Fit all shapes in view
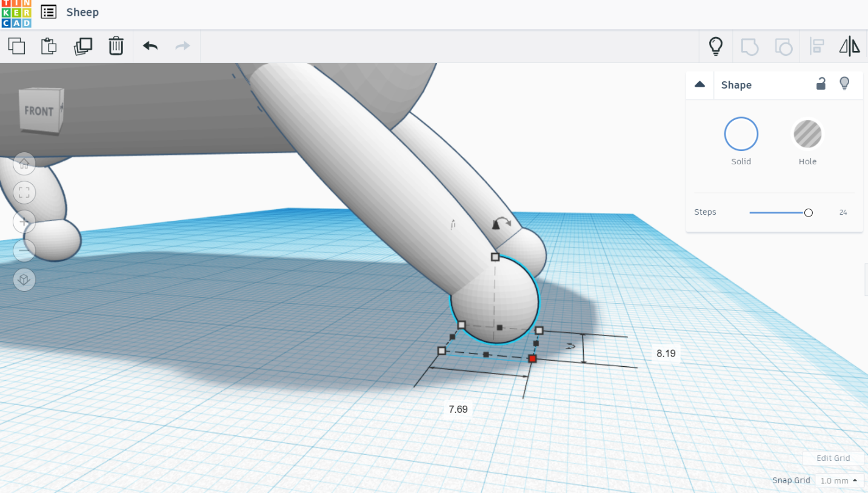Screen dimensions: 868x493 [24, 193]
